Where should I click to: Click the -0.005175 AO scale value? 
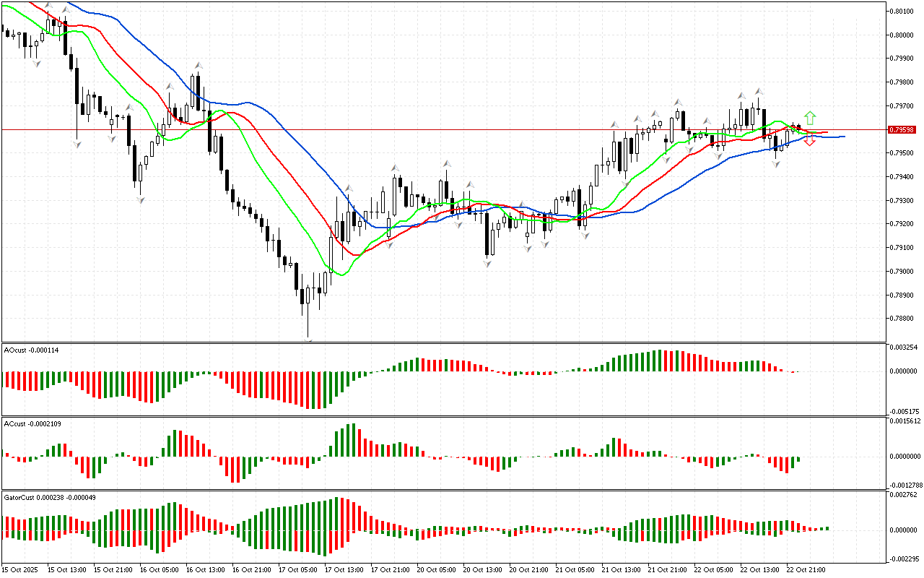904,410
